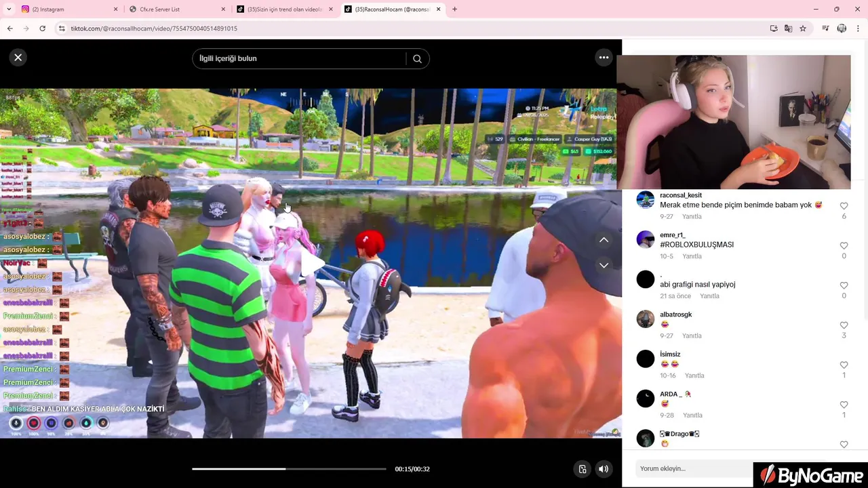
Task: Open the Chrome three-dot menu
Action: [859, 28]
